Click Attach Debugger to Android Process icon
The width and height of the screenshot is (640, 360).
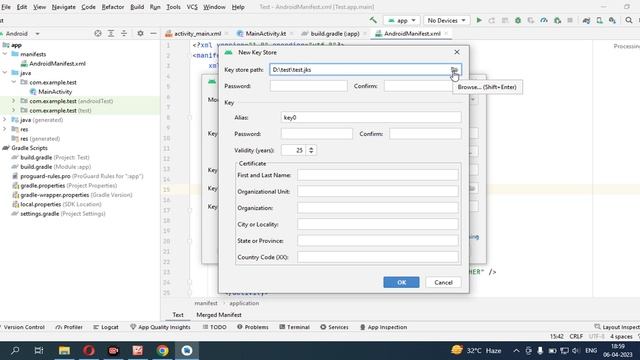point(557,20)
